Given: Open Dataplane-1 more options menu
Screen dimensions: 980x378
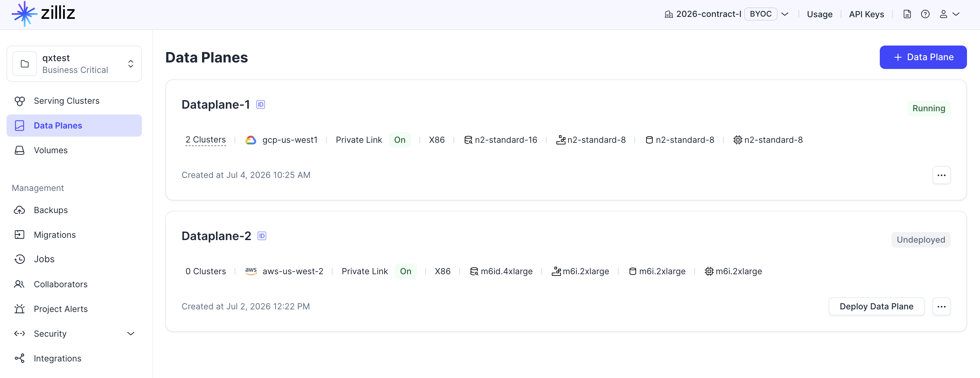Looking at the screenshot, I should pyautogui.click(x=941, y=175).
